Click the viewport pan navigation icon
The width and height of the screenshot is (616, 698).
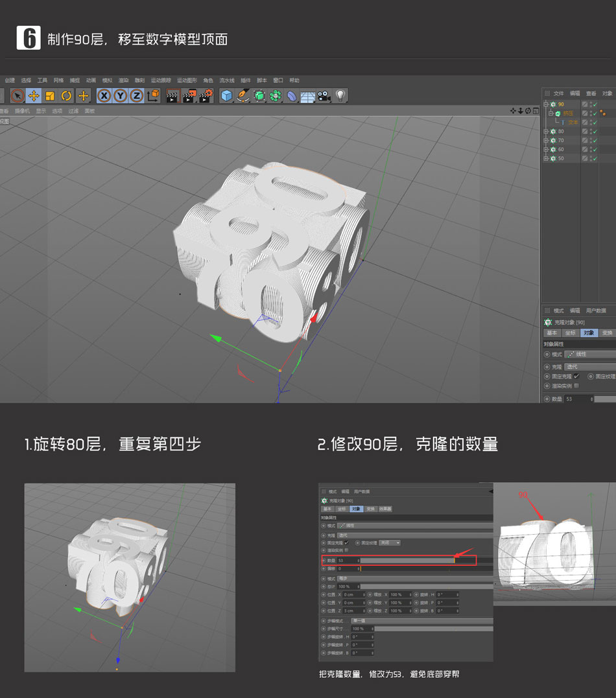[513, 110]
